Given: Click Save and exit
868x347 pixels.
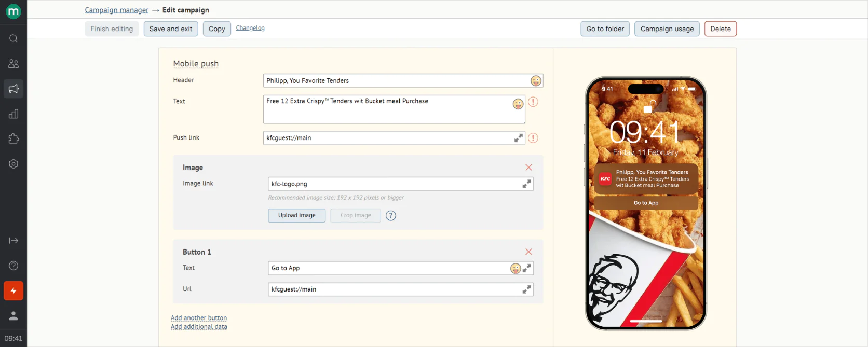Looking at the screenshot, I should coord(171,29).
